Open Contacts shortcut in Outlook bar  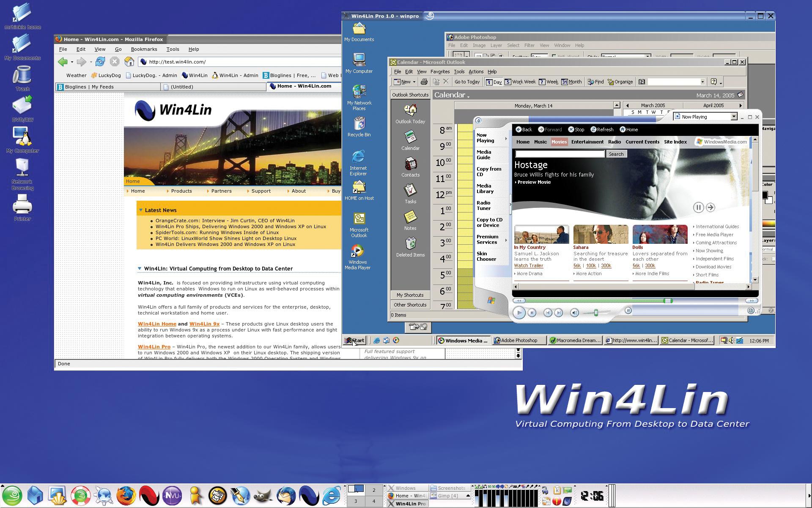coord(410,167)
